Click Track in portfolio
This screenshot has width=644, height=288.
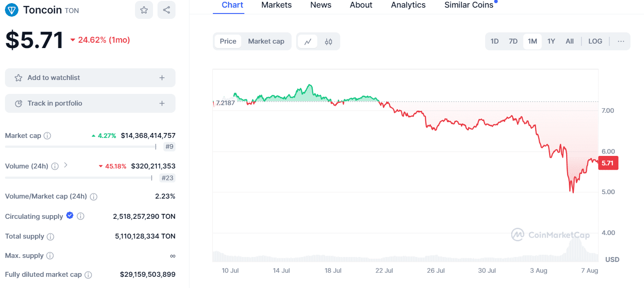90,103
